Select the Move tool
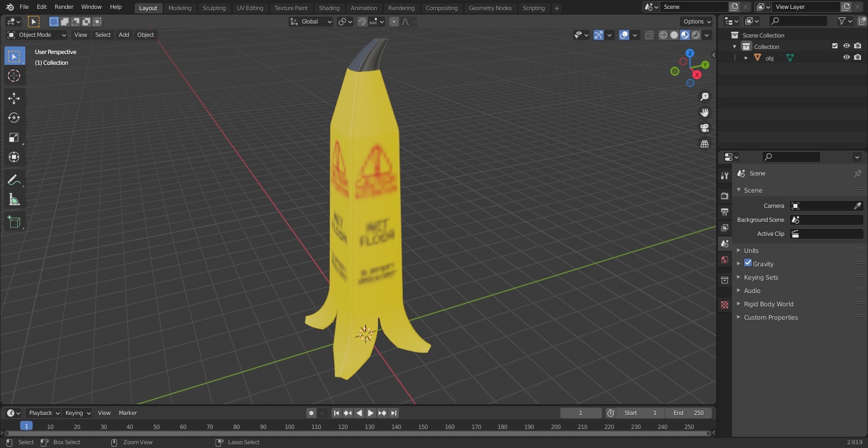The height and width of the screenshot is (448, 868). (14, 98)
